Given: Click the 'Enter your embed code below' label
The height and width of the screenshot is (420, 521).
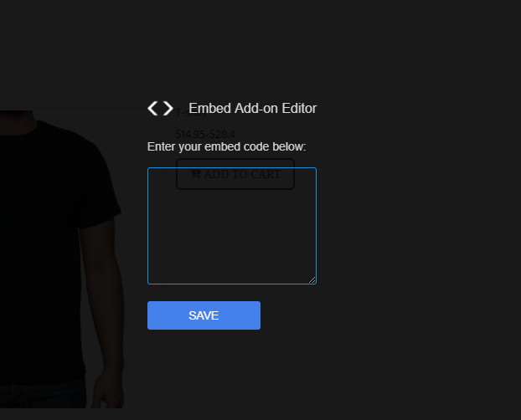Looking at the screenshot, I should click(x=227, y=146).
